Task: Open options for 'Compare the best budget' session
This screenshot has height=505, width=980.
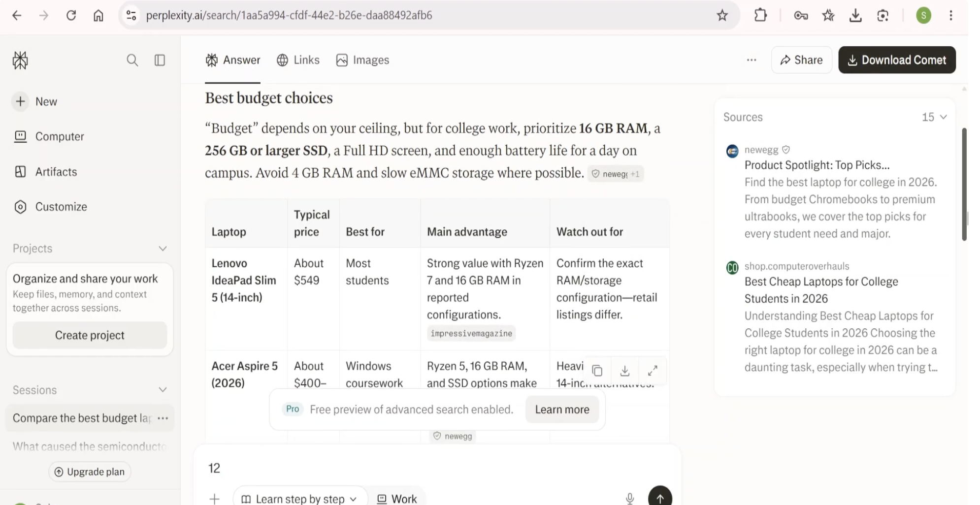Action: pos(163,418)
